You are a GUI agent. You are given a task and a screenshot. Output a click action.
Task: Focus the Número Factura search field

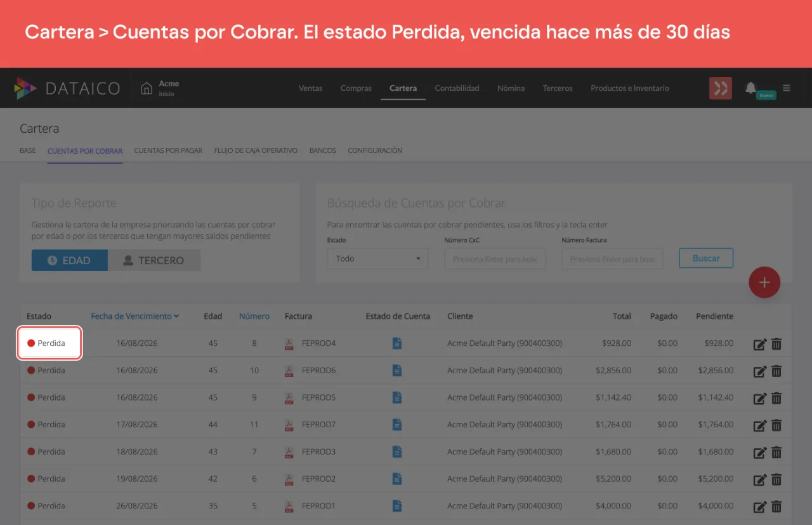(x=612, y=258)
